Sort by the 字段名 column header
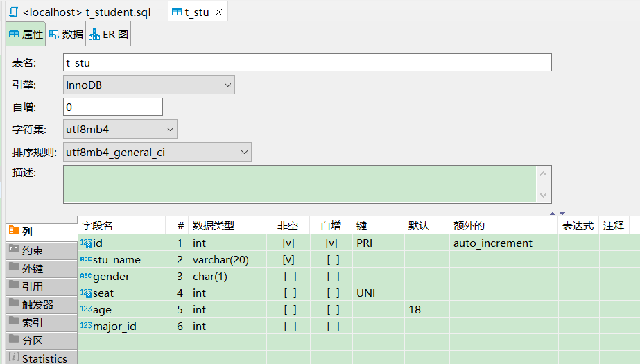Image resolution: width=640 pixels, height=364 pixels. point(121,225)
